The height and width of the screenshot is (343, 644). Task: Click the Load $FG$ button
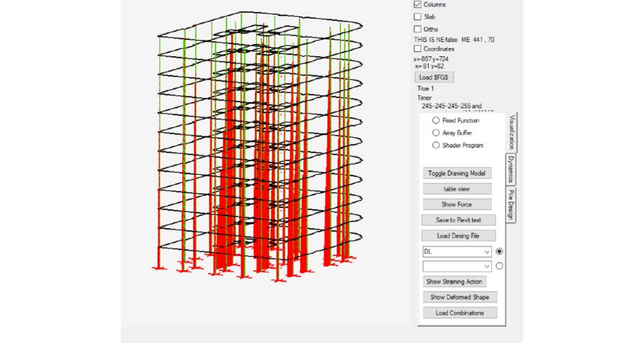point(434,78)
